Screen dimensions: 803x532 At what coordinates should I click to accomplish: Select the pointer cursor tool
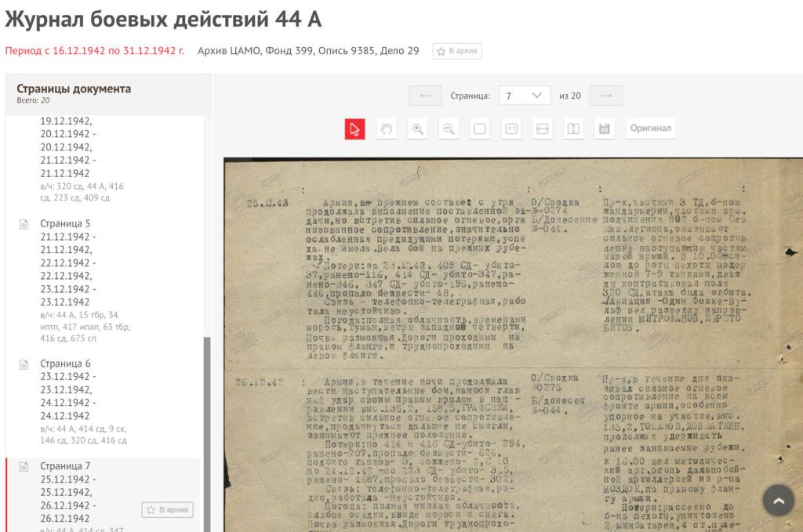(x=355, y=128)
